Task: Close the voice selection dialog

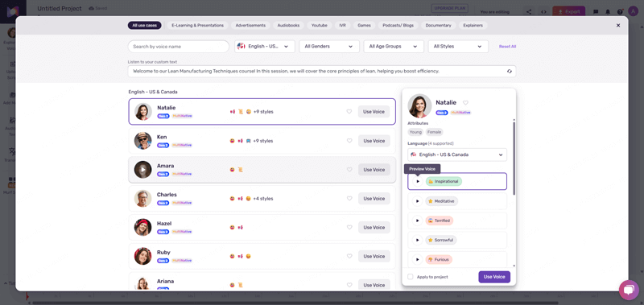Action: pos(618,26)
